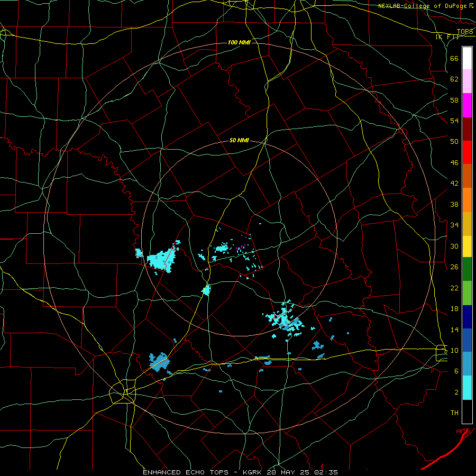Click the light blue 6 kft swatch
476x476 pixels.
click(x=467, y=364)
